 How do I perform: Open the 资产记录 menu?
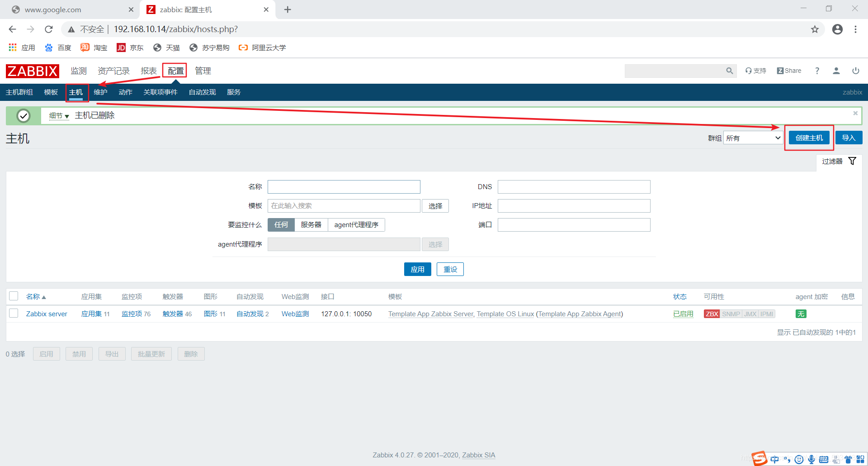pyautogui.click(x=113, y=71)
